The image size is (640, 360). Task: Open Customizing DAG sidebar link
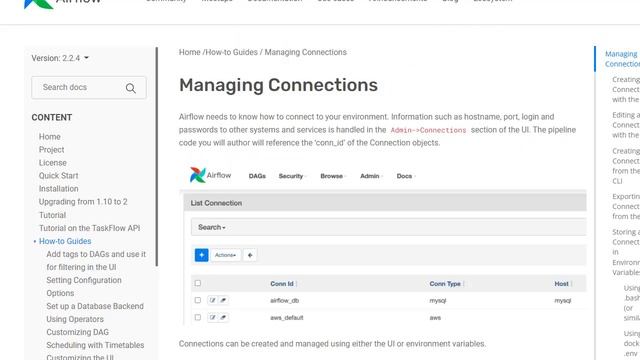click(x=78, y=332)
